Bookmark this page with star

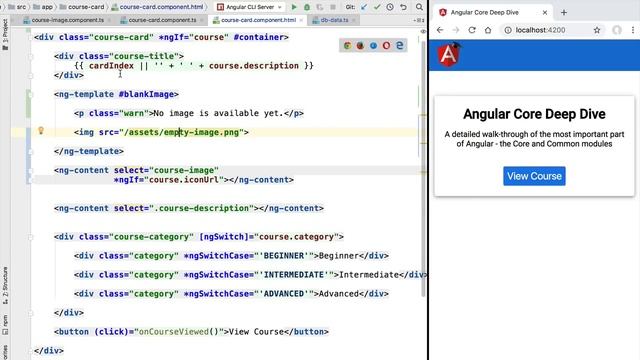597,30
